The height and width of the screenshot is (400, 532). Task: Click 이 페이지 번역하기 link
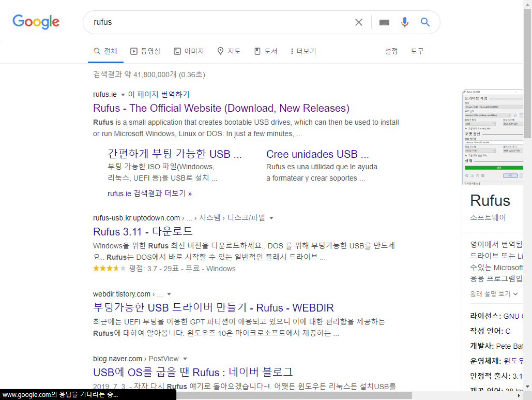158,94
